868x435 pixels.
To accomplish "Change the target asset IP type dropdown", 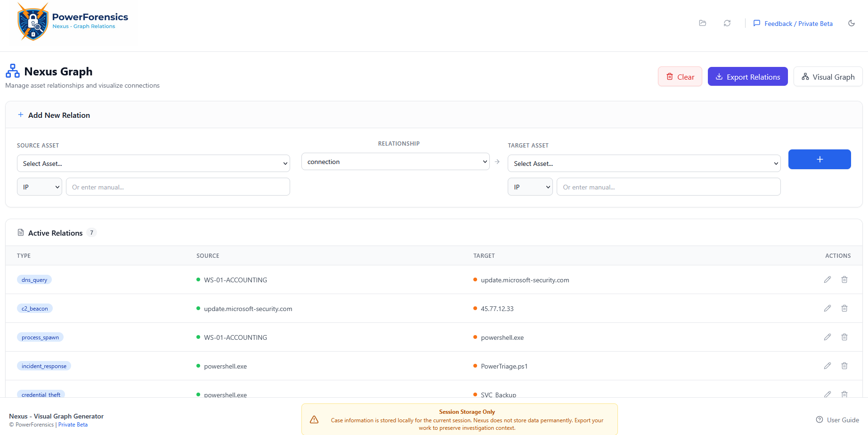I will tap(530, 187).
